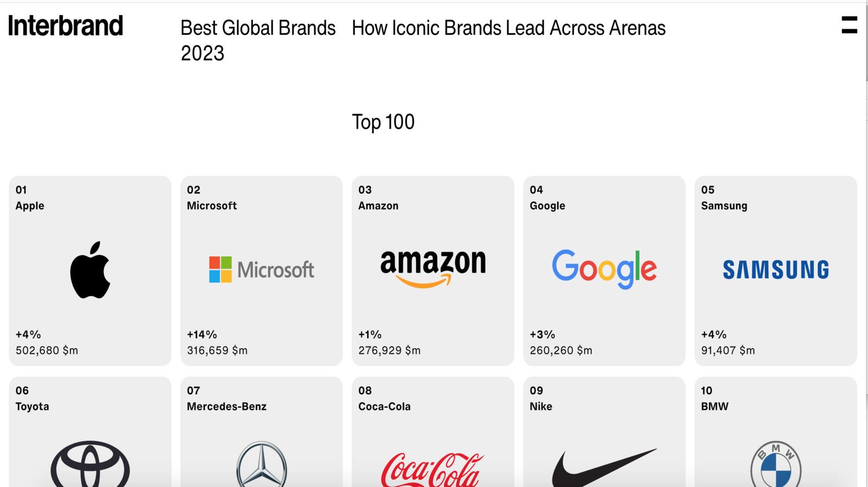The height and width of the screenshot is (487, 868).
Task: Click the Top 100 heading
Action: tap(383, 122)
